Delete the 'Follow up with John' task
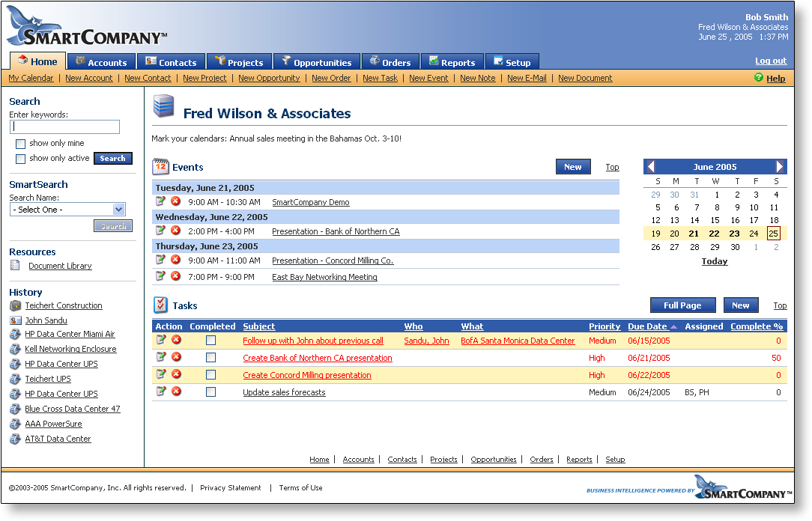The height and width of the screenshot is (521, 812). pyautogui.click(x=177, y=339)
